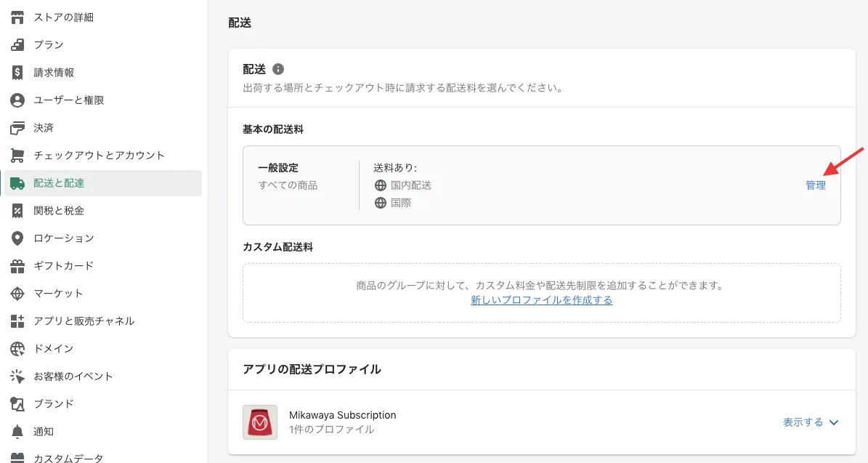Image resolution: width=868 pixels, height=463 pixels.
Task: Click the plan icon in sidebar
Action: tap(17, 44)
